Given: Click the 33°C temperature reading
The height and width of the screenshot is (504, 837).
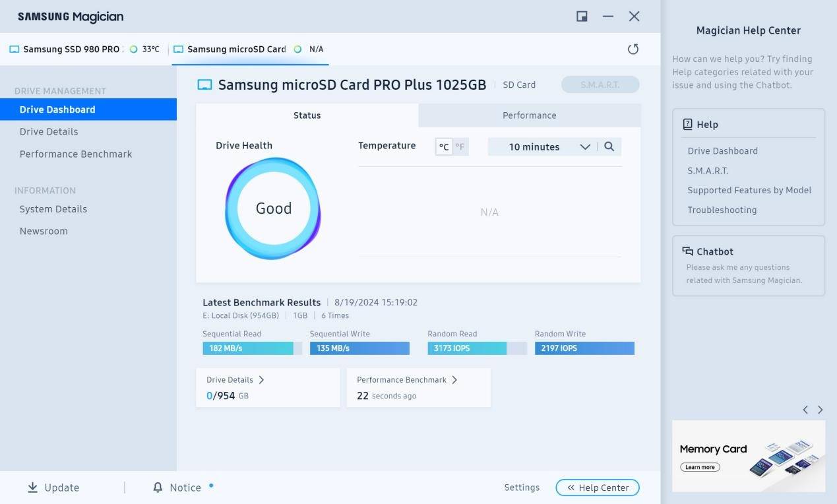Looking at the screenshot, I should [x=150, y=49].
